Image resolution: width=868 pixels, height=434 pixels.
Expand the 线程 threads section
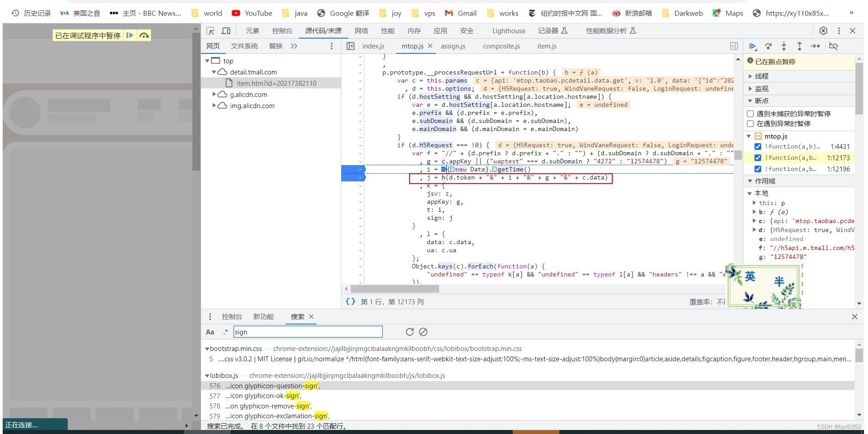(750, 76)
